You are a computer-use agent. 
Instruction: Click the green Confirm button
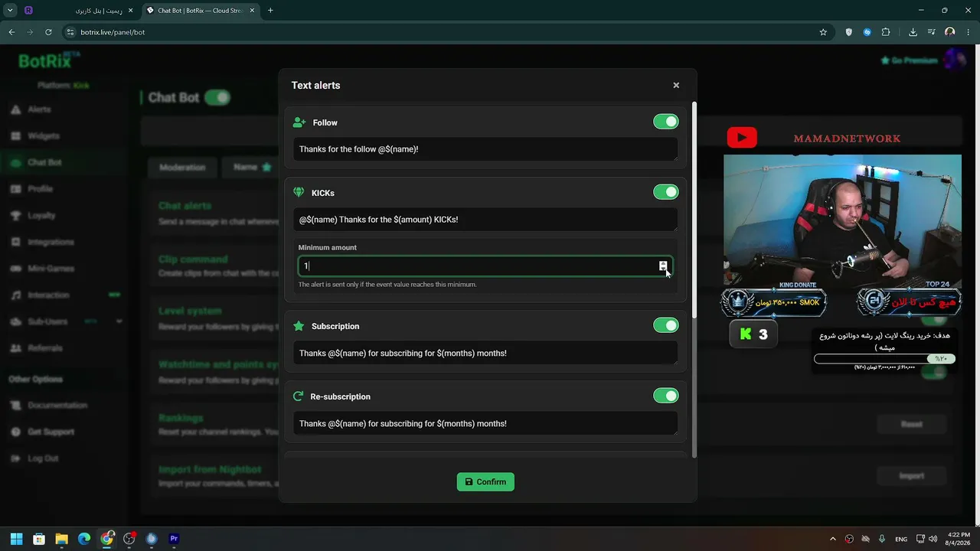point(485,482)
